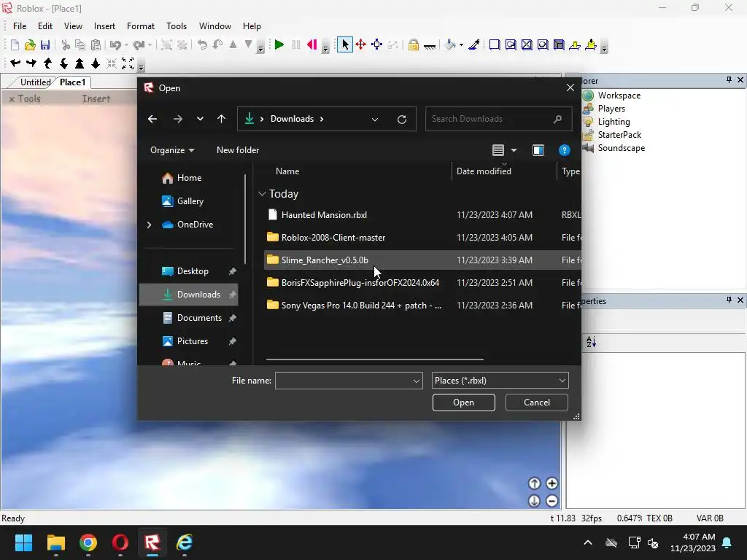
Task: Open the Insert menu
Action: (x=104, y=26)
